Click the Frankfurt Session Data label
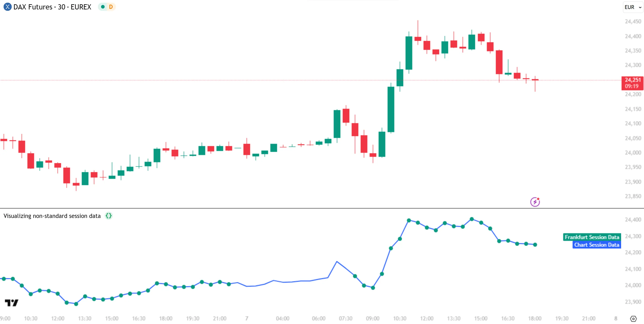The width and height of the screenshot is (644, 324). pos(592,237)
